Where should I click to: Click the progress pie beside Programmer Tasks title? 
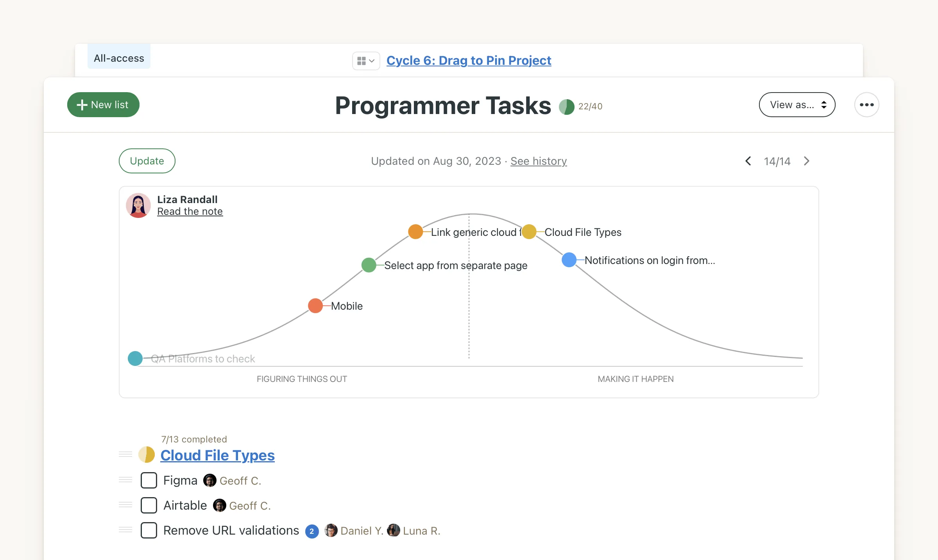tap(567, 106)
